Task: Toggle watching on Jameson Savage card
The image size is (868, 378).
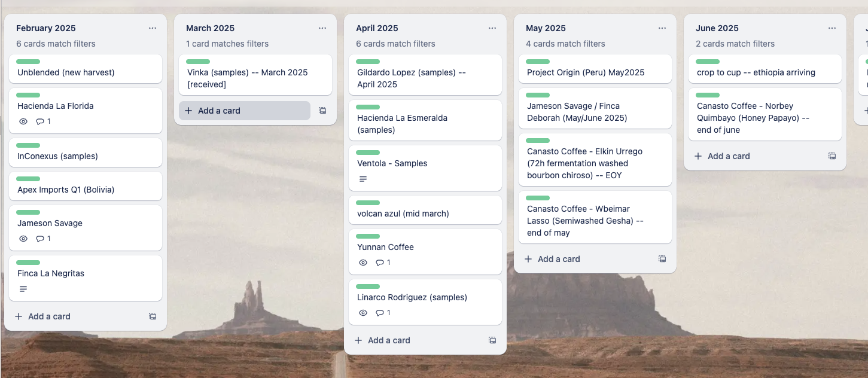Action: coord(23,238)
